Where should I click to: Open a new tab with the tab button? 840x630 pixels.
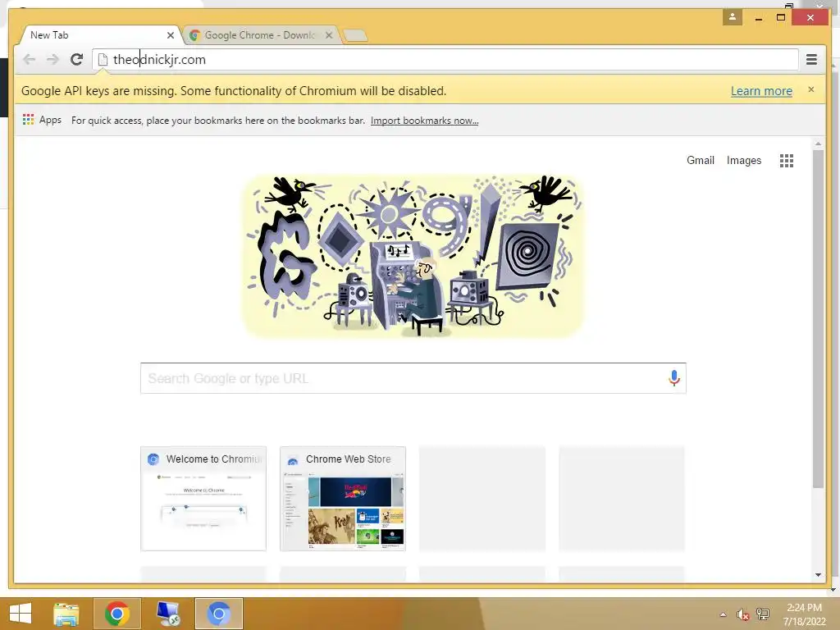pos(354,36)
